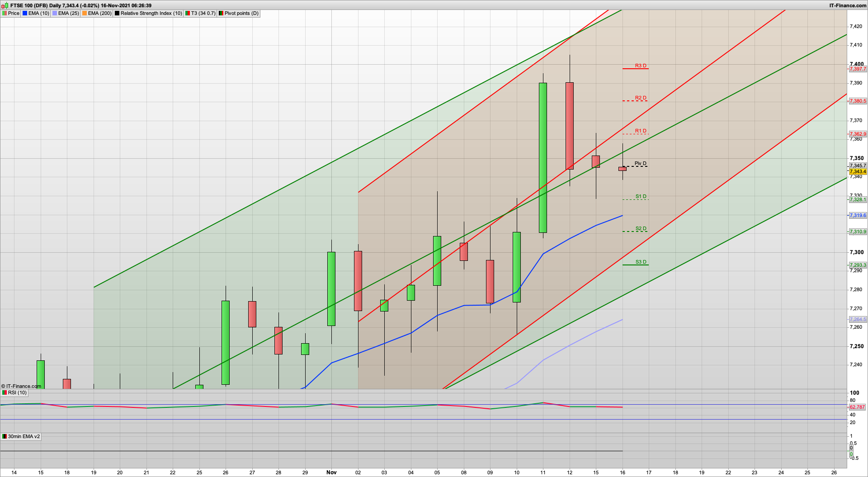868x477 pixels.
Task: Click the large red candle on 12 Nov
Action: click(x=570, y=126)
